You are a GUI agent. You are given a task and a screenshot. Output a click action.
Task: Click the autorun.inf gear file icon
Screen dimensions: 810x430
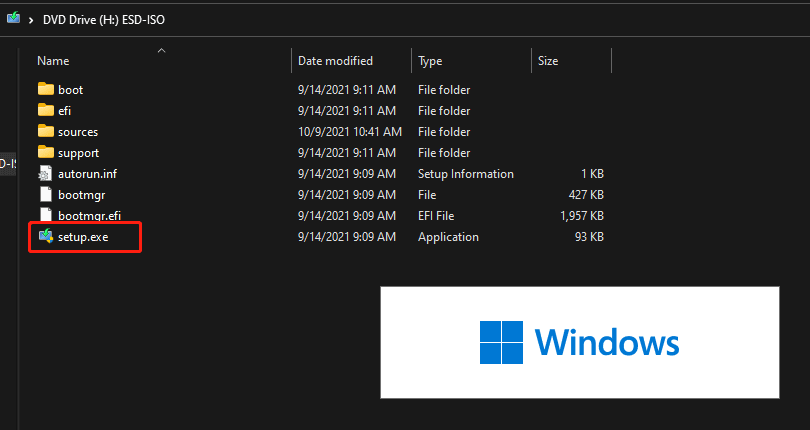click(x=45, y=174)
